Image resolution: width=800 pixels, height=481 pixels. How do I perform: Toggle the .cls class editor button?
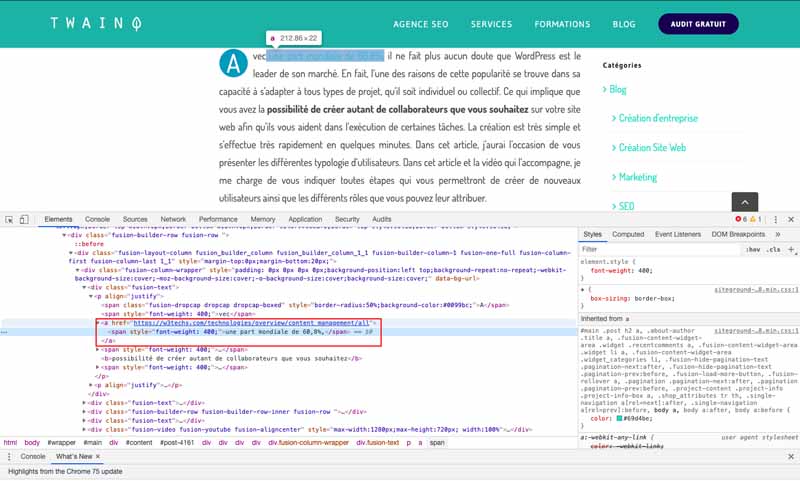774,249
